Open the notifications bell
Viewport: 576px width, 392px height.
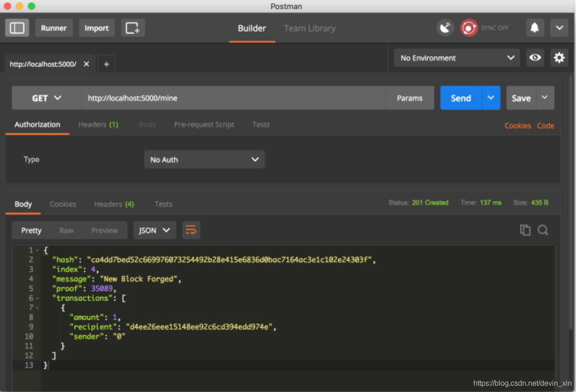pos(535,28)
